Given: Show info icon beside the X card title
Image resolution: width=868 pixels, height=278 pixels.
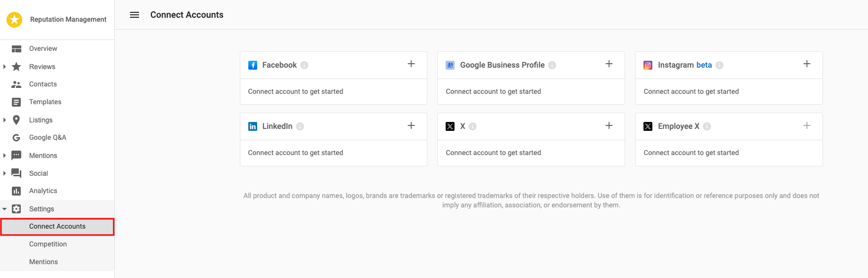Looking at the screenshot, I should coord(473,126).
